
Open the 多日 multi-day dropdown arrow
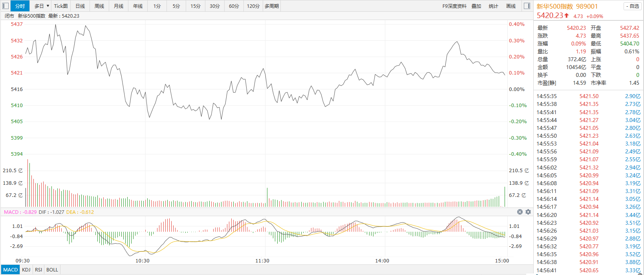tap(48, 6)
